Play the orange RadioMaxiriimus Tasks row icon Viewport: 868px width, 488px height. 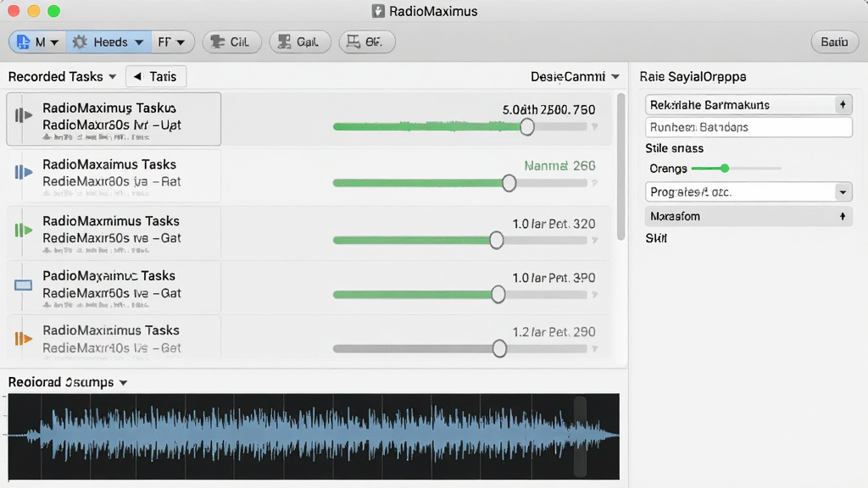23,338
